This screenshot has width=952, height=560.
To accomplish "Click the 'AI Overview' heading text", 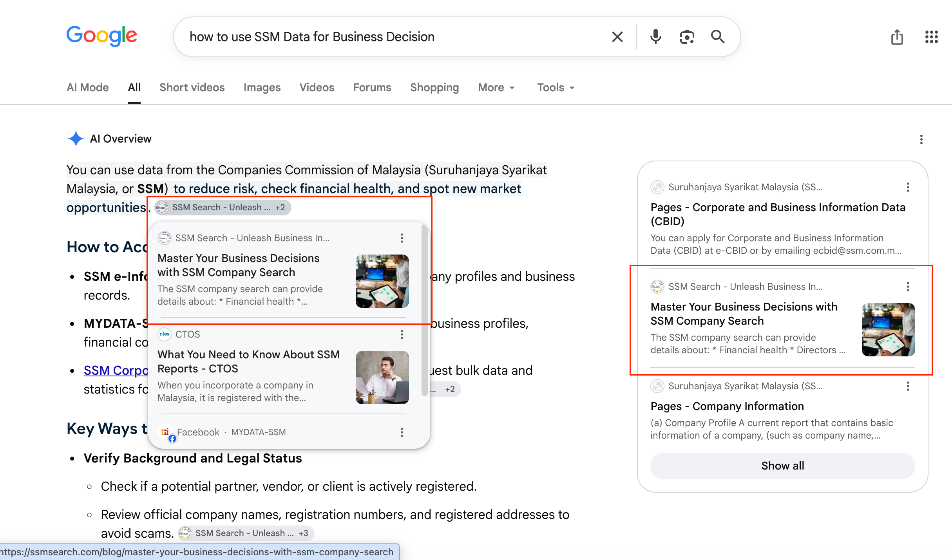I will (x=121, y=139).
